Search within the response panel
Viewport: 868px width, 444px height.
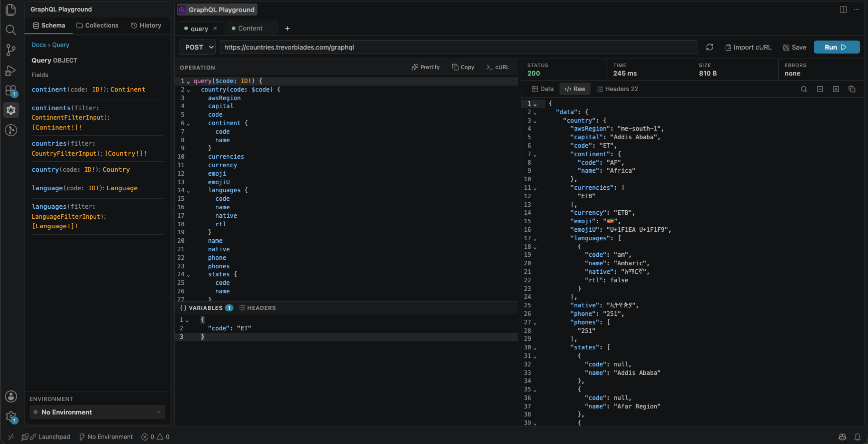tap(804, 89)
